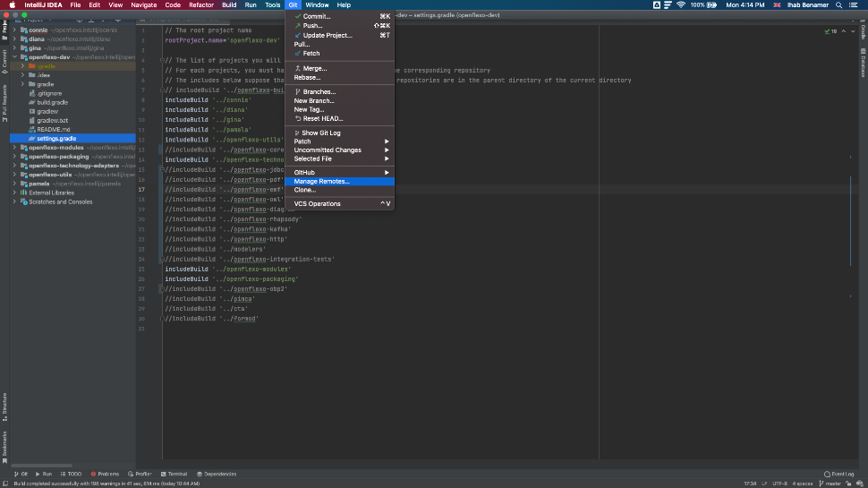
Task: Open the Window menu
Action: pyautogui.click(x=317, y=5)
